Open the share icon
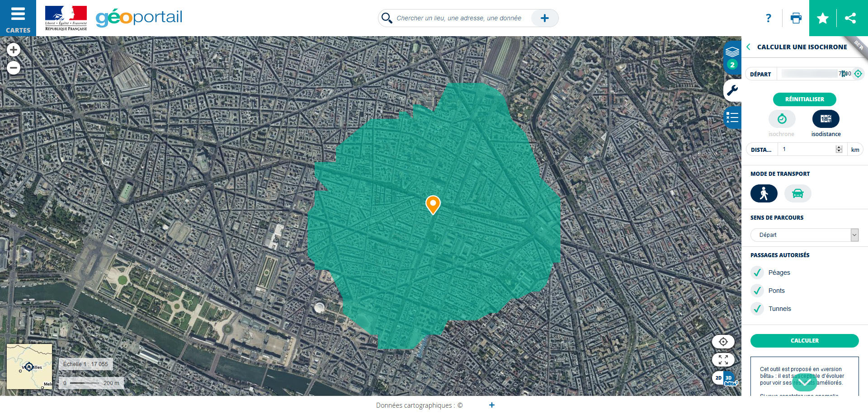 click(850, 18)
